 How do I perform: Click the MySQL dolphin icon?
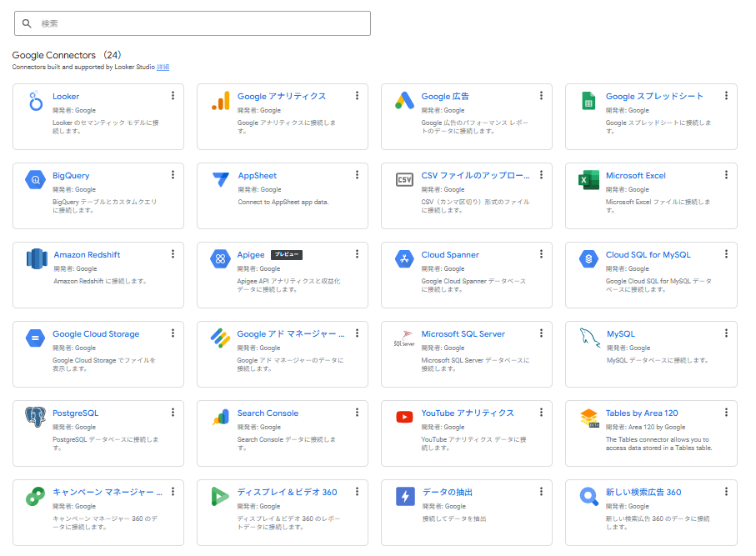589,338
